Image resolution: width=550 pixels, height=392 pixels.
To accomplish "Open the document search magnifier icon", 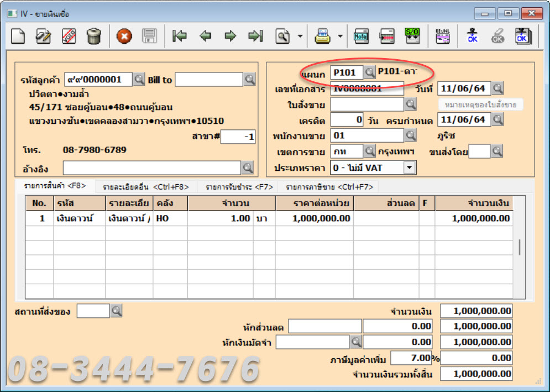I will pyautogui.click(x=282, y=36).
